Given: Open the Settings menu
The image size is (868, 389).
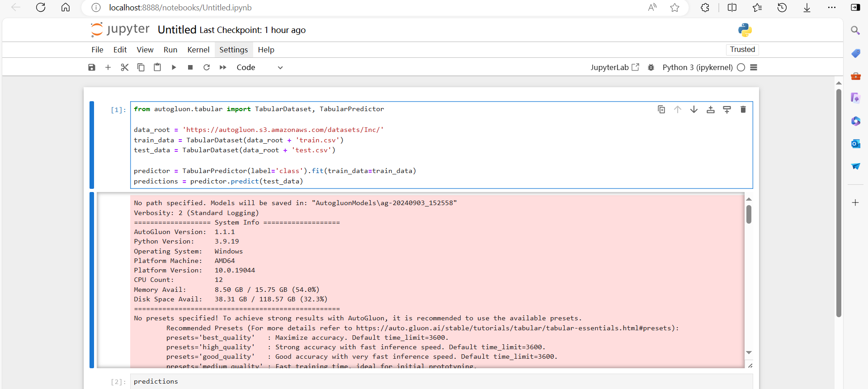Looking at the screenshot, I should (x=233, y=50).
